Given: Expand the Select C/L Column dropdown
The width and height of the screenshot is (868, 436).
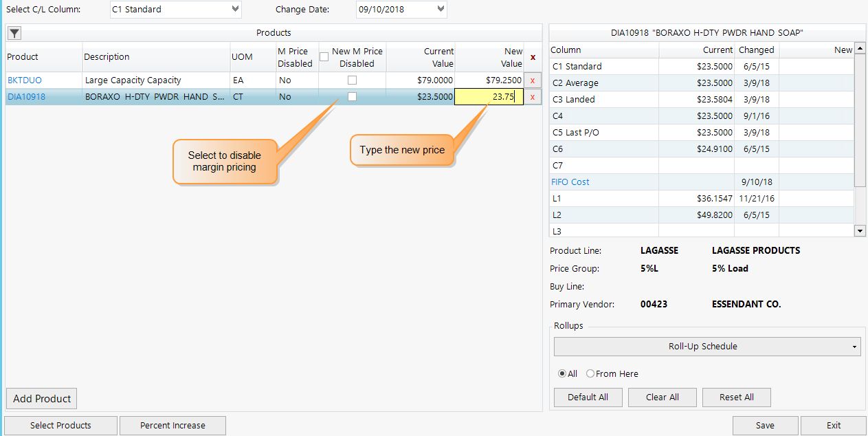Looking at the screenshot, I should tap(175, 10).
